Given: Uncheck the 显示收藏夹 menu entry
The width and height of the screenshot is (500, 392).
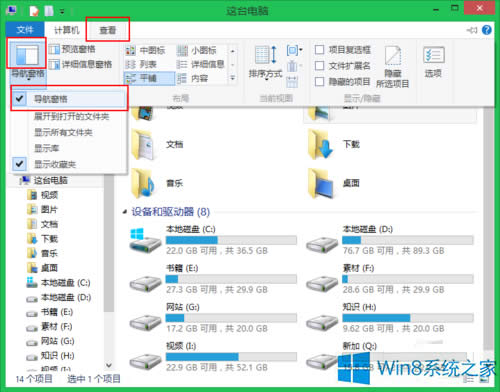Looking at the screenshot, I should 69,164.
